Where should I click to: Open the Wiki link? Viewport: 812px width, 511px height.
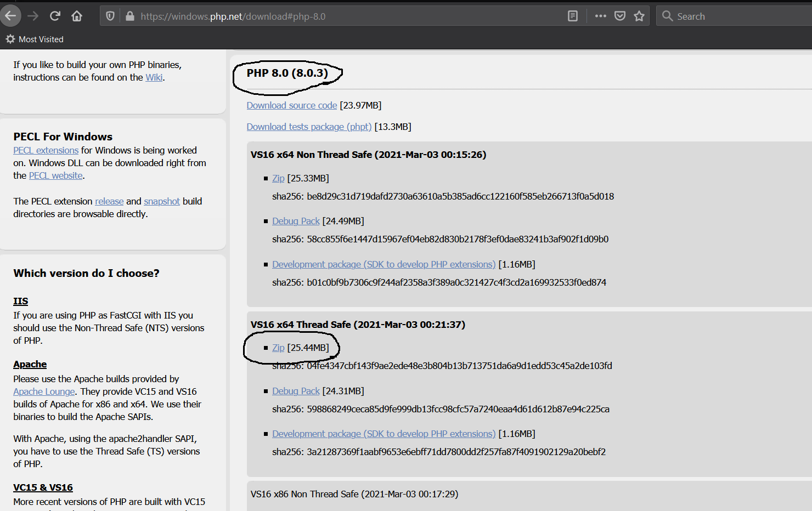pos(154,77)
